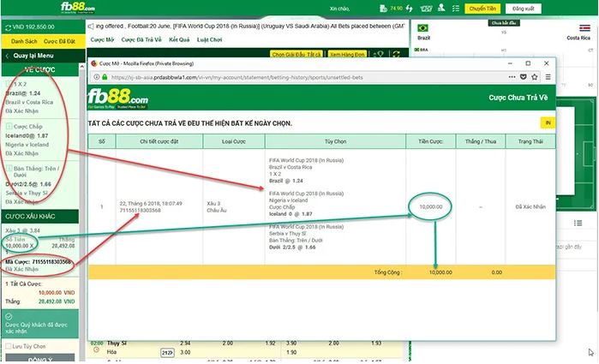Click odds 2.94 in Thụy Sĩ row

point(185,343)
